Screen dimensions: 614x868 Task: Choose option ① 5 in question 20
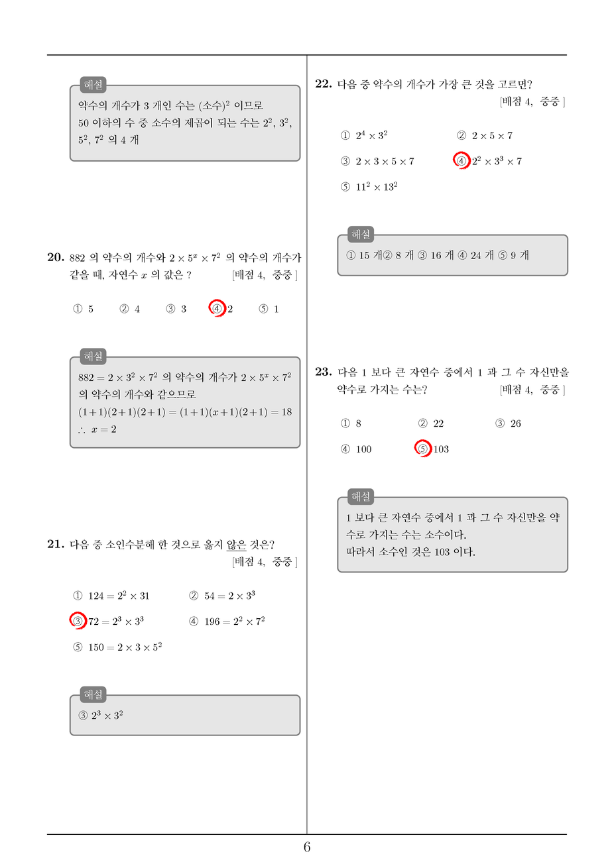pos(84,309)
